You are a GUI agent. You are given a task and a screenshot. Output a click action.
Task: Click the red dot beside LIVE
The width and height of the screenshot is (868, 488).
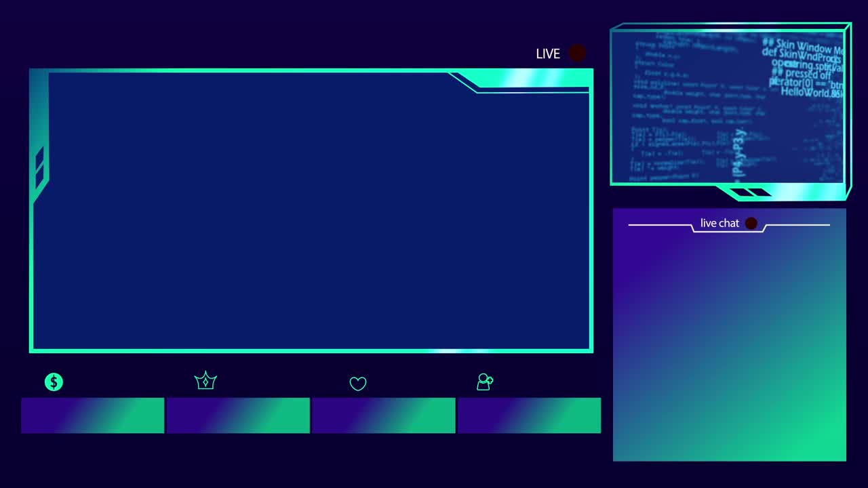pyautogui.click(x=577, y=53)
